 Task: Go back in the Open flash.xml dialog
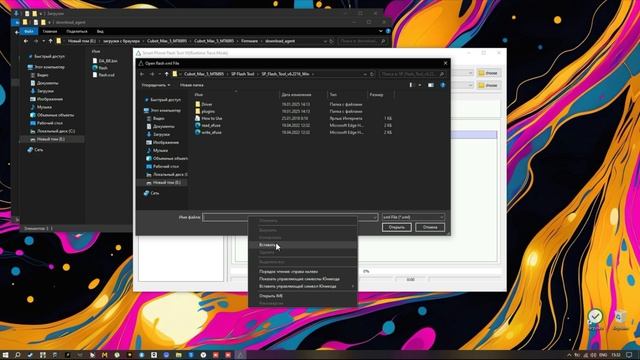click(142, 74)
